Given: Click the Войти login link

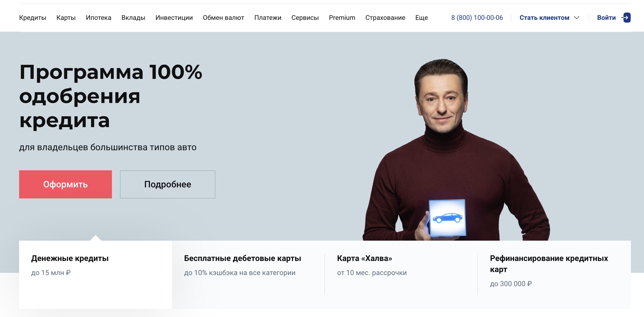Looking at the screenshot, I should 606,18.
